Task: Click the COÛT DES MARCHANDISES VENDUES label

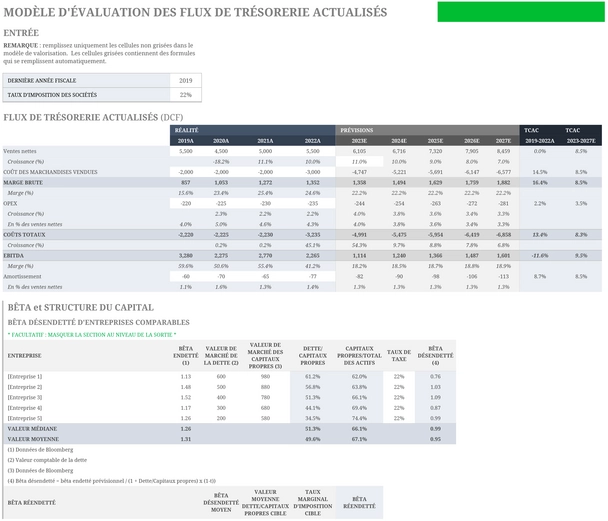Action: point(50,172)
